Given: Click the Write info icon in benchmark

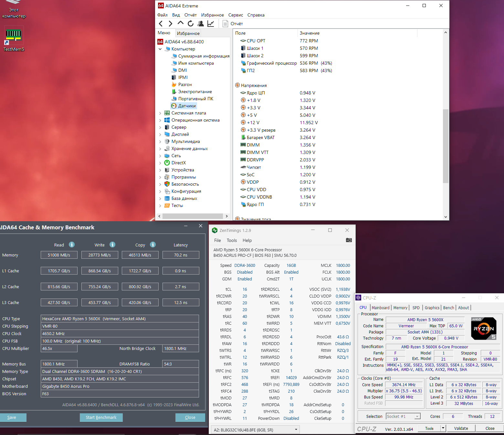Looking at the screenshot, I should [112, 245].
